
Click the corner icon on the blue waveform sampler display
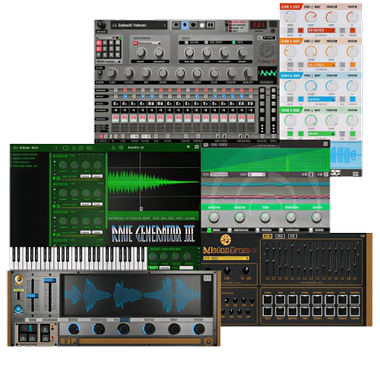207,278
